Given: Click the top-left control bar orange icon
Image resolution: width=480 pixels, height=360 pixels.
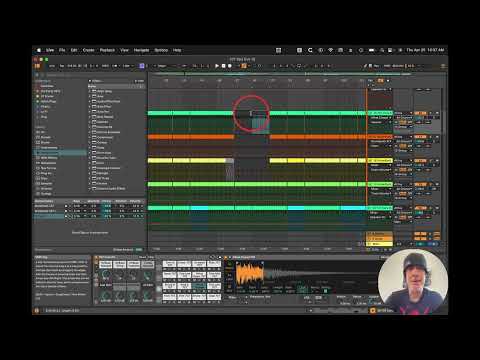Looking at the screenshot, I should tap(37, 66).
